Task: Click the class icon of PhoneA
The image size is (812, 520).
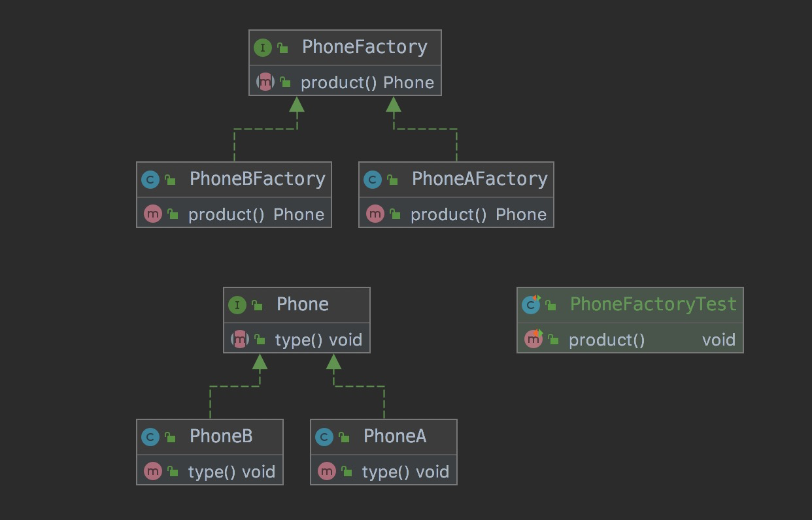Action: [x=324, y=437]
